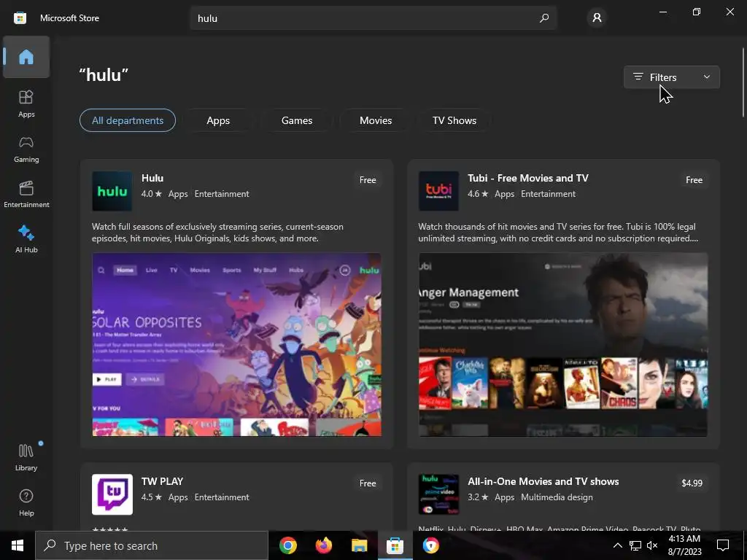This screenshot has width=747, height=560.
Task: Click the taskbar clock showing 4:13 AM
Action: [x=684, y=545]
